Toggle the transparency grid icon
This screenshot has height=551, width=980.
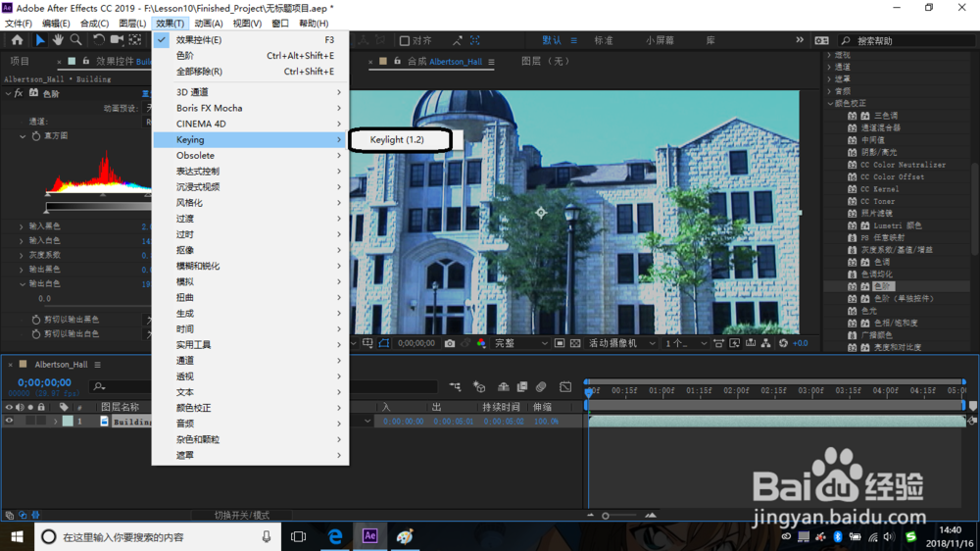(x=575, y=343)
